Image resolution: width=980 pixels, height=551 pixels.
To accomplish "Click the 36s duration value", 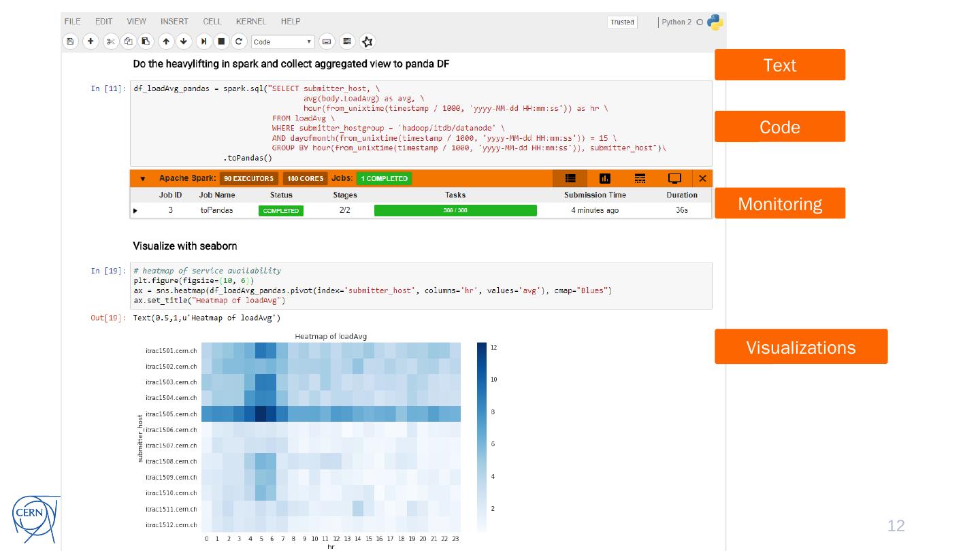I will pyautogui.click(x=682, y=211).
